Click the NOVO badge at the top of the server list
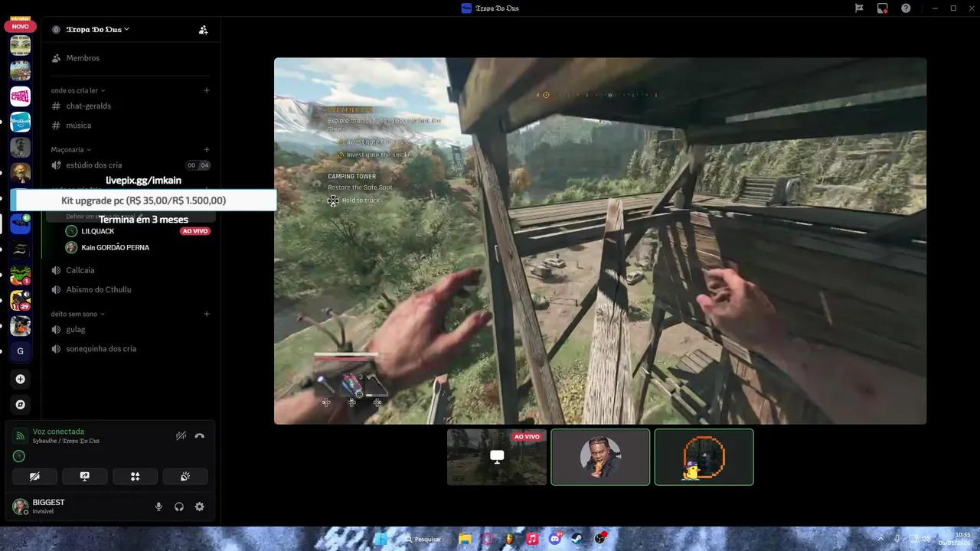Viewport: 980px width, 551px height. 21,27
